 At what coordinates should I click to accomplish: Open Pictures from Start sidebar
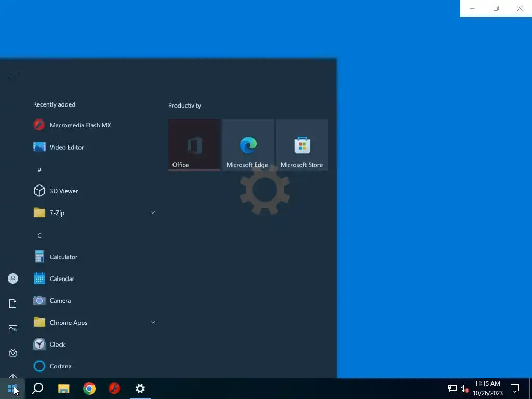[x=13, y=328]
